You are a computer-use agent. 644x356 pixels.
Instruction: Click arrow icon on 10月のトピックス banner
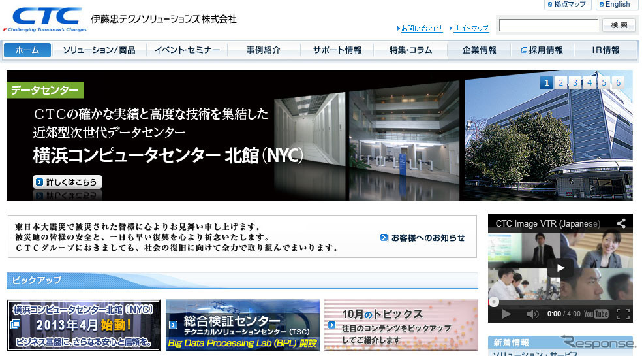pos(332,325)
